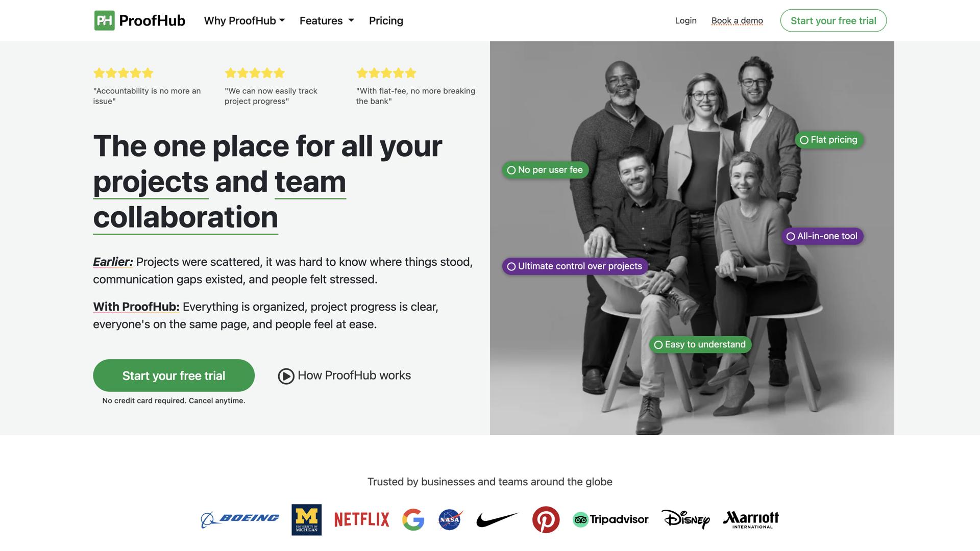Open the 'Book a demo' link
Image resolution: width=980 pixels, height=551 pixels.
[x=737, y=20]
